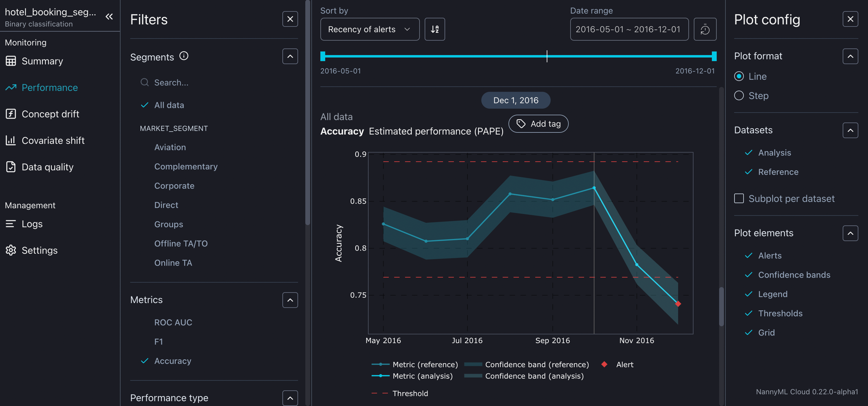Go to Data quality section

coord(47,167)
